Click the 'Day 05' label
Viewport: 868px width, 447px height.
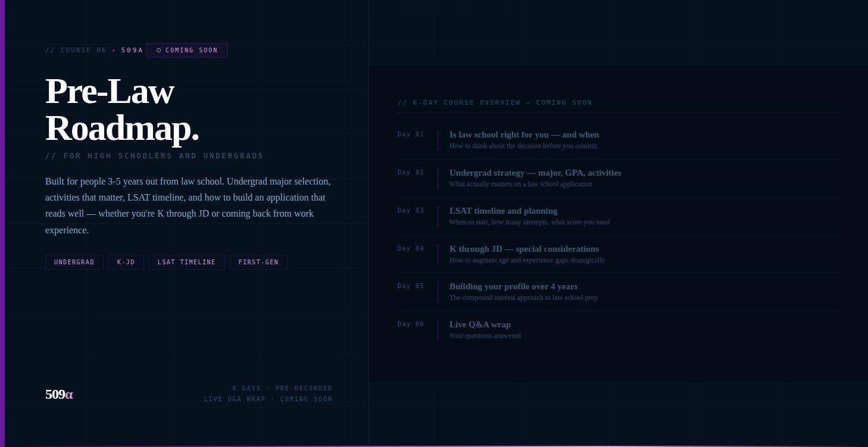[411, 286]
